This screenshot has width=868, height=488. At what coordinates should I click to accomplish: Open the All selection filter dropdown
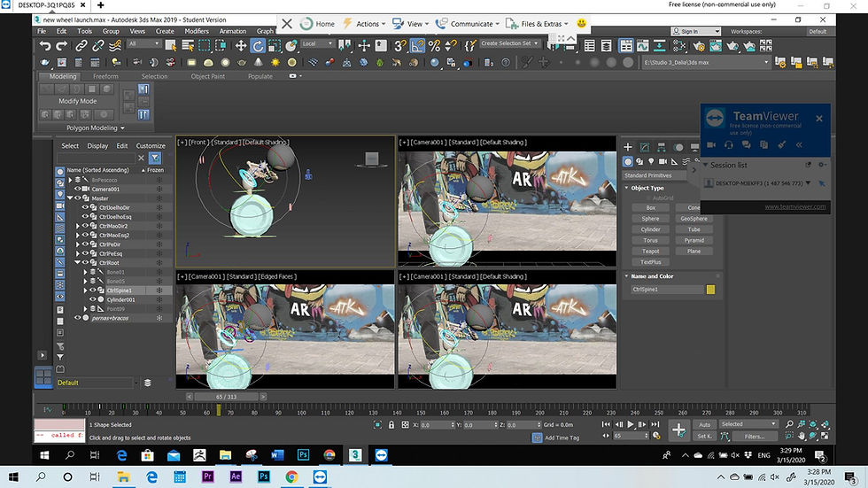143,43
